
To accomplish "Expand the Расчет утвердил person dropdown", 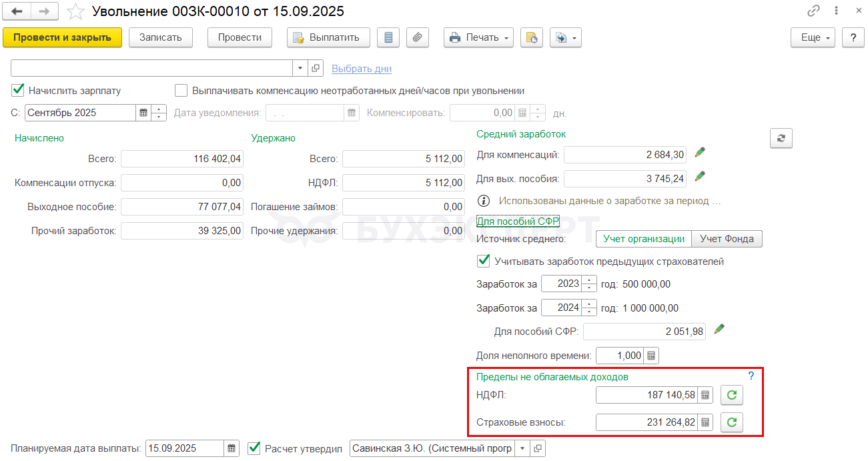I will coord(522,448).
